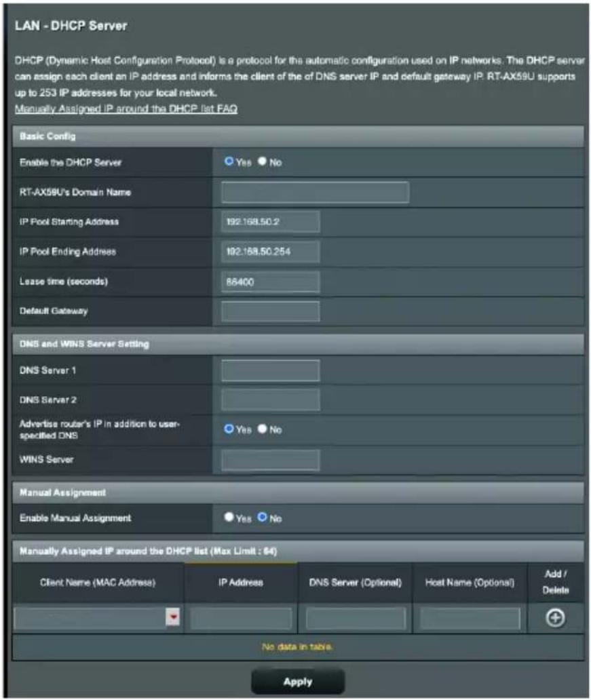Select No for Enable Manual Assignment

(262, 518)
